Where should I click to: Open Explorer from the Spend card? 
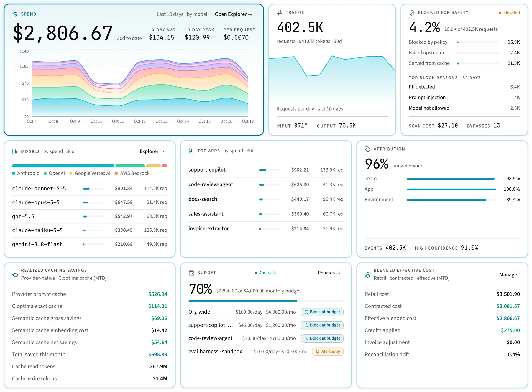234,14
